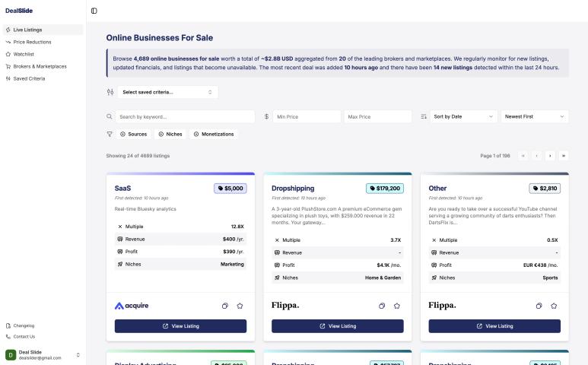Image resolution: width=588 pixels, height=365 pixels.
Task: Toggle the sidebar collapse icon
Action: coord(94,11)
